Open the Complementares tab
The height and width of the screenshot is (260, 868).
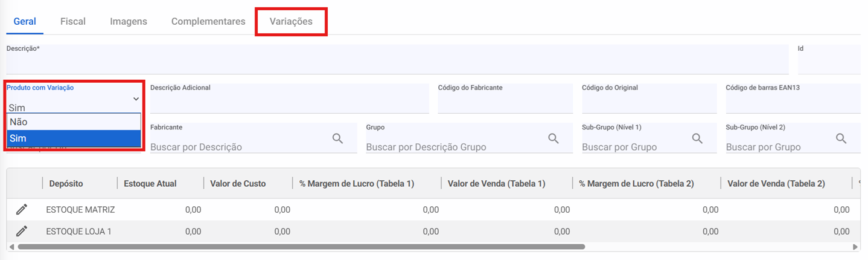(208, 21)
